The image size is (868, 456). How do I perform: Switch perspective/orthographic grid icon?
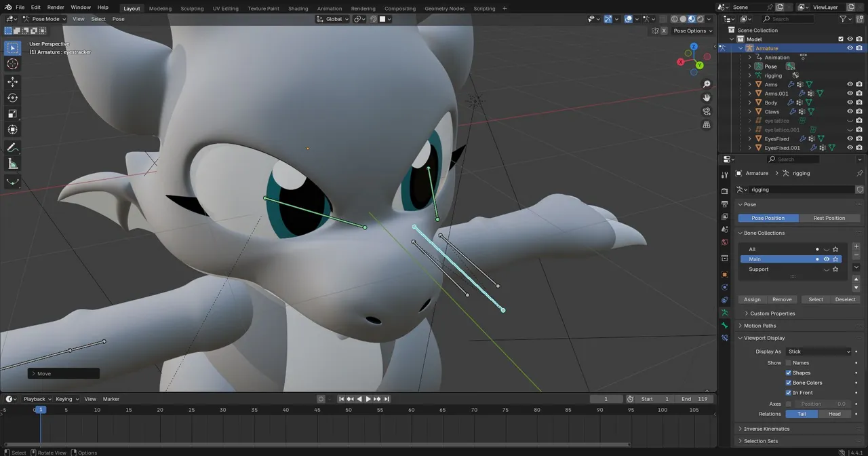click(x=707, y=125)
